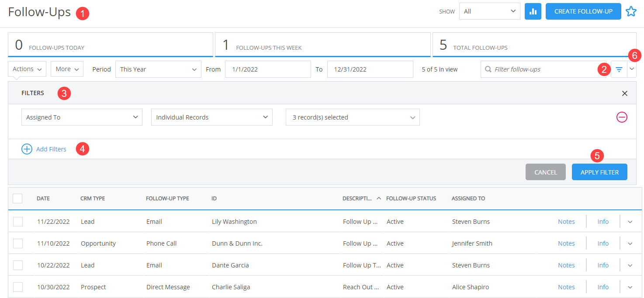The image size is (644, 298).
Task: Click the Add Filters link
Action: pos(51,149)
